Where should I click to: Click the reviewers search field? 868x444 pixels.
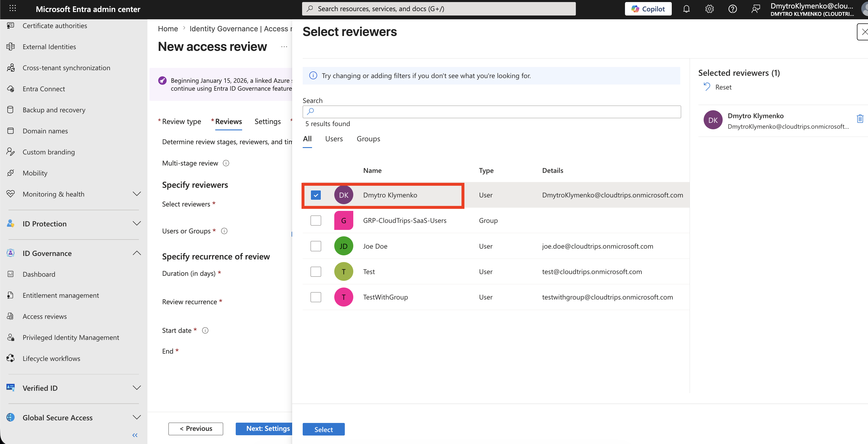coord(492,112)
